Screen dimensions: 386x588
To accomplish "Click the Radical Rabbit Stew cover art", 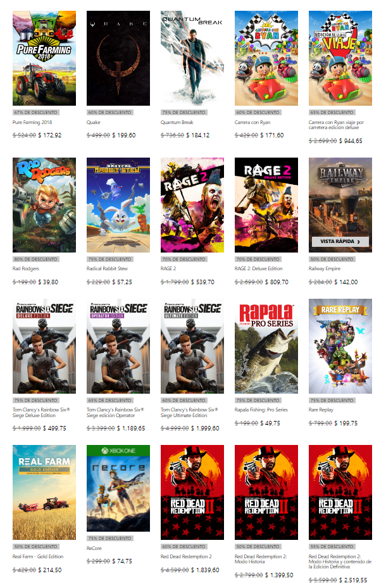I will pos(118,204).
